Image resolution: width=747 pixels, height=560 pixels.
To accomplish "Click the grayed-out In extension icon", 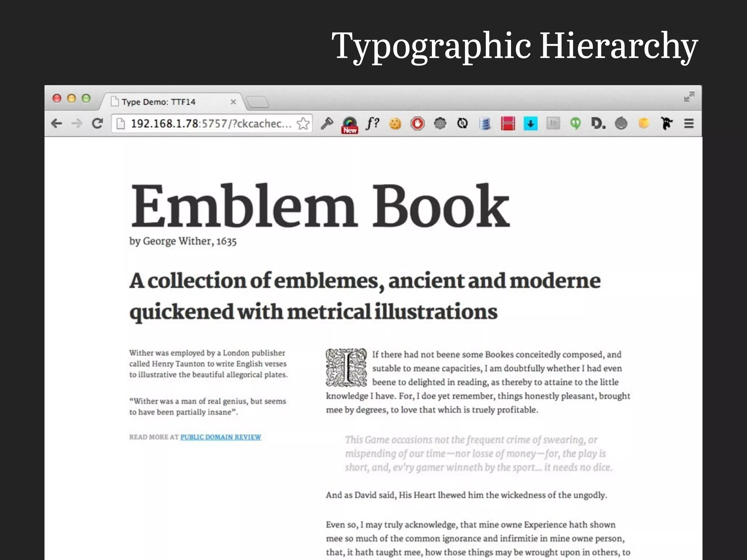I will 553,124.
